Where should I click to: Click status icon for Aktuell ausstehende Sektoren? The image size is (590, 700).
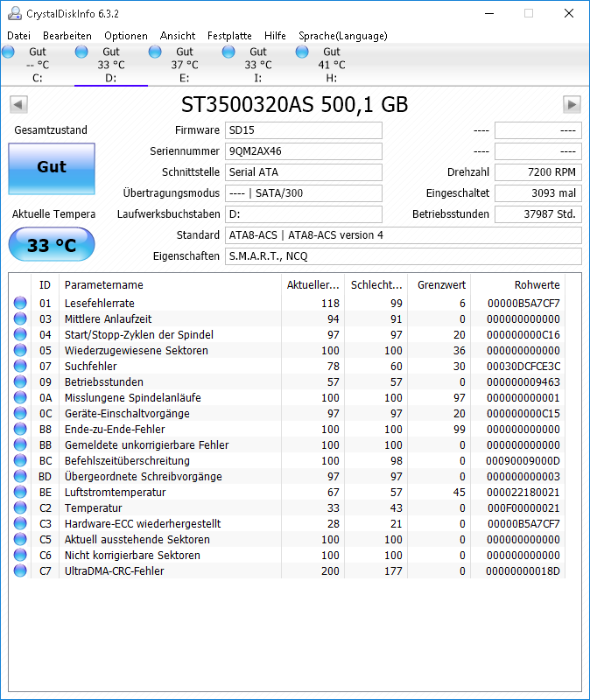[20, 539]
